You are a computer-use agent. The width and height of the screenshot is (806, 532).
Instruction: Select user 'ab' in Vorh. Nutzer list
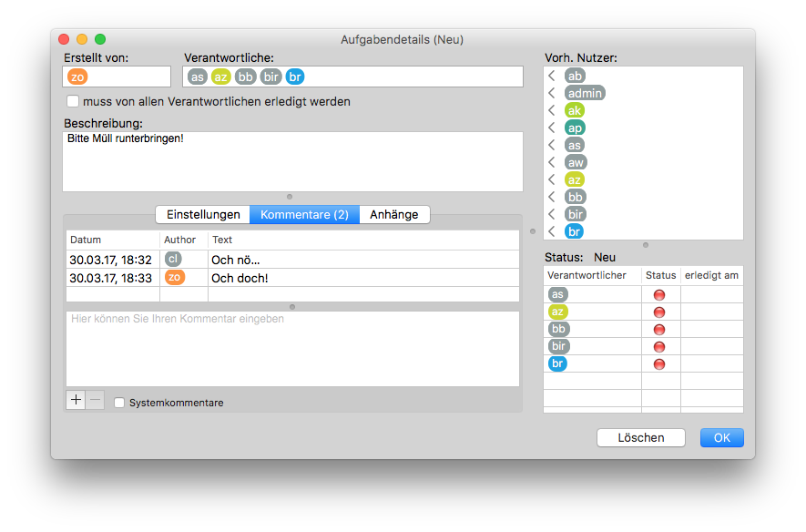(575, 77)
